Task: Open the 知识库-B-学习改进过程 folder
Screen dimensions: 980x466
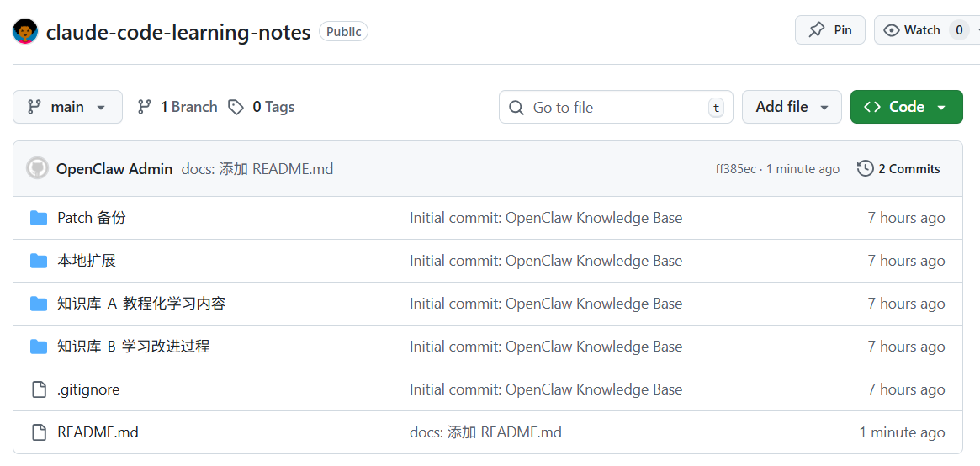Action: (x=133, y=347)
